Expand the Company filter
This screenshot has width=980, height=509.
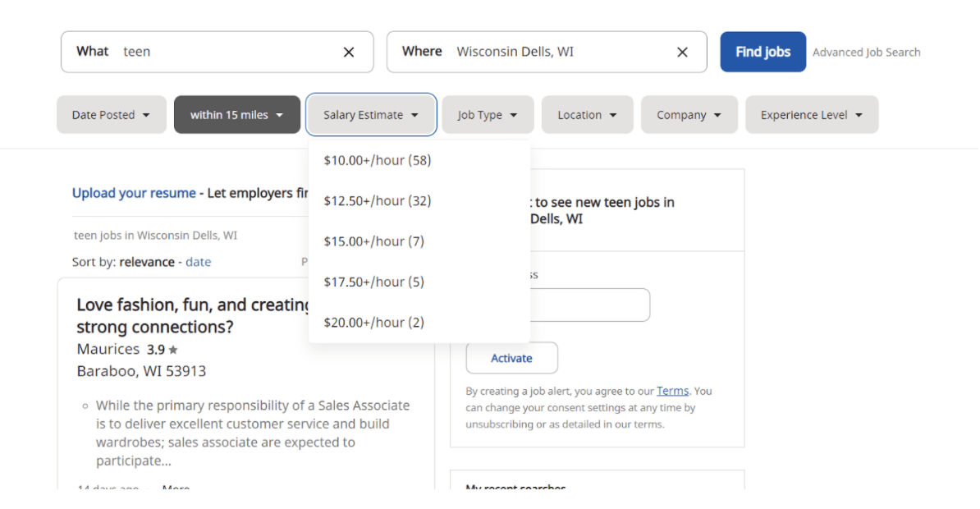(689, 114)
